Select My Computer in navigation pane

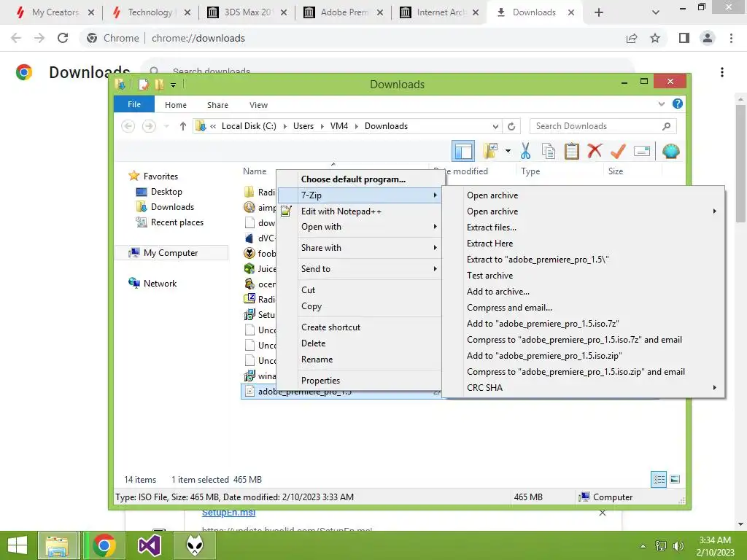point(171,253)
